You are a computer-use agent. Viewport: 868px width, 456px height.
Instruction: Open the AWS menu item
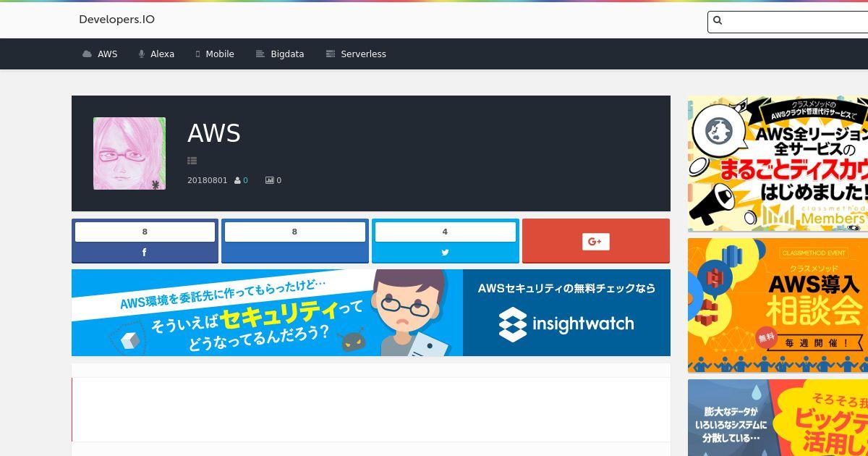[100, 54]
